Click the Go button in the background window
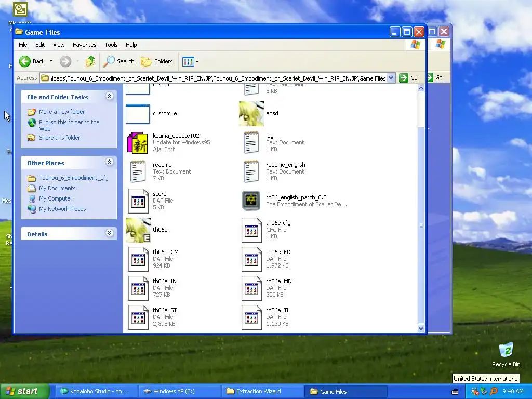Viewport: 532px width, 399px height. pos(435,78)
